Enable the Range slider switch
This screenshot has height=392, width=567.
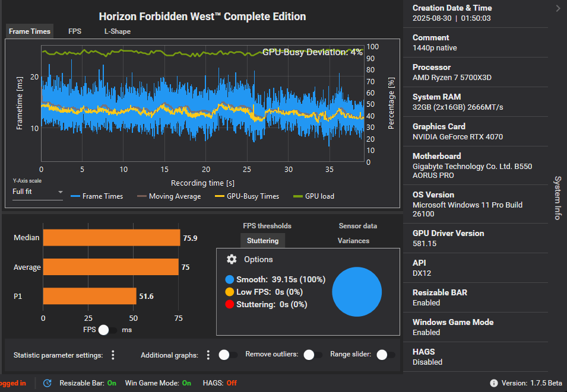coord(386,355)
